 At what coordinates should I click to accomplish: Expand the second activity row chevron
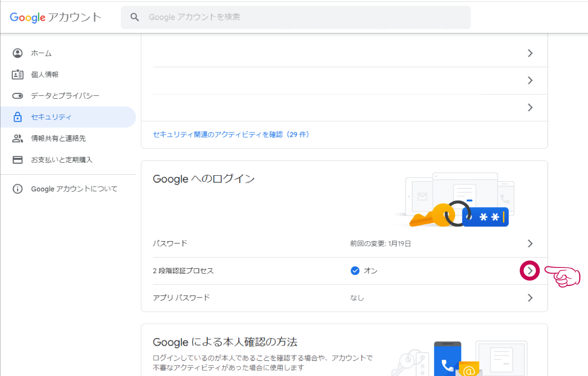[530, 80]
